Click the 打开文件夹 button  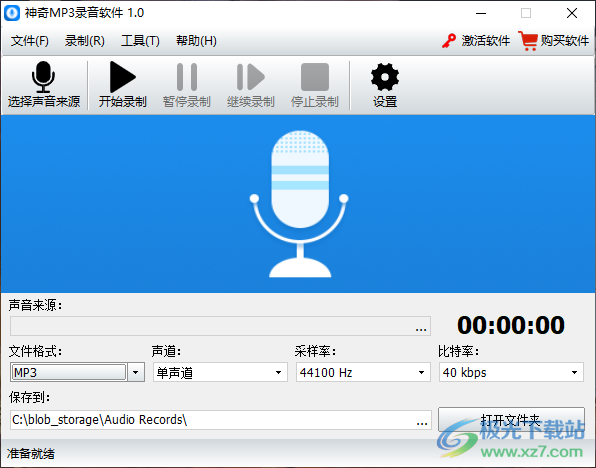tap(511, 420)
